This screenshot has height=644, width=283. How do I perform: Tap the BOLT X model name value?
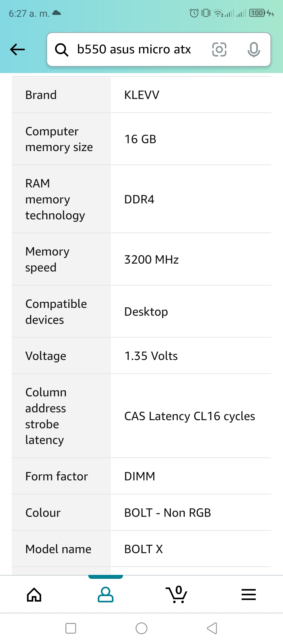144,549
